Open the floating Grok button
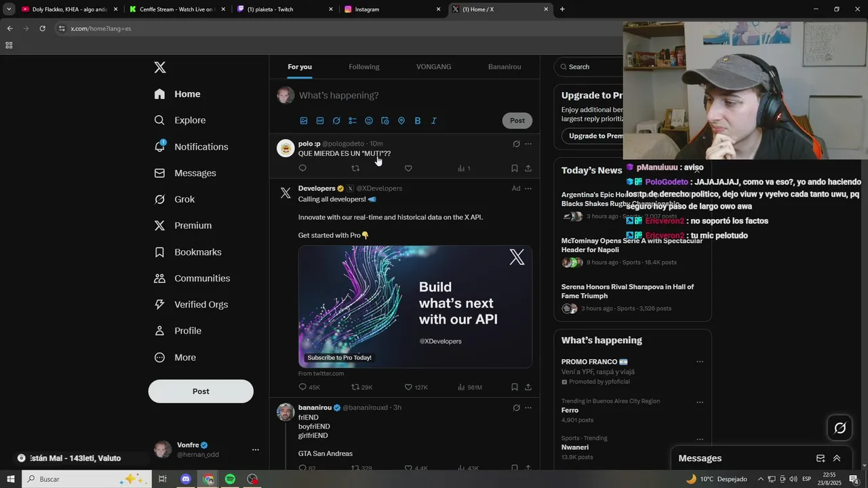The height and width of the screenshot is (488, 868). click(840, 428)
